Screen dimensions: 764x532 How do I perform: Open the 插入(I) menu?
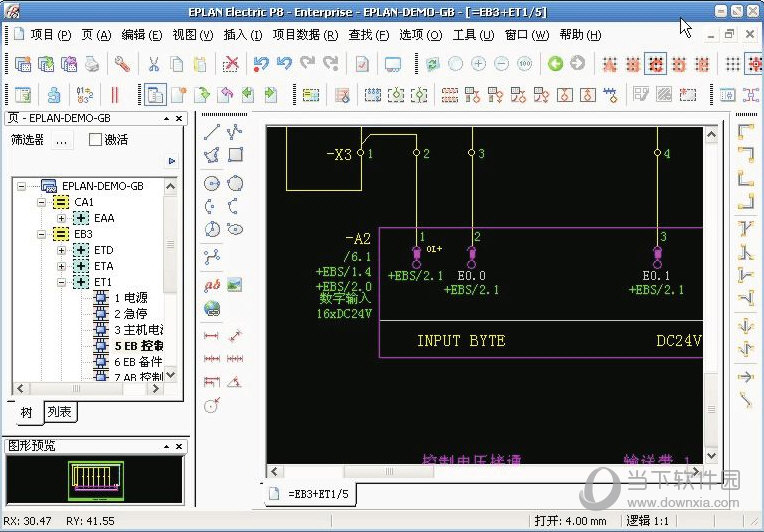[243, 35]
